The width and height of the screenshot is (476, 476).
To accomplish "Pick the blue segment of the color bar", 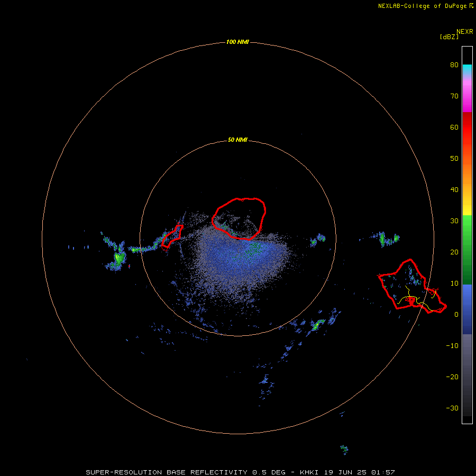I will (467, 309).
